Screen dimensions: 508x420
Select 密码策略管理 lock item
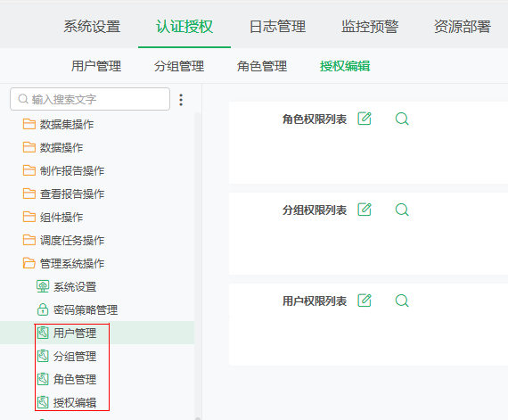pyautogui.click(x=78, y=309)
